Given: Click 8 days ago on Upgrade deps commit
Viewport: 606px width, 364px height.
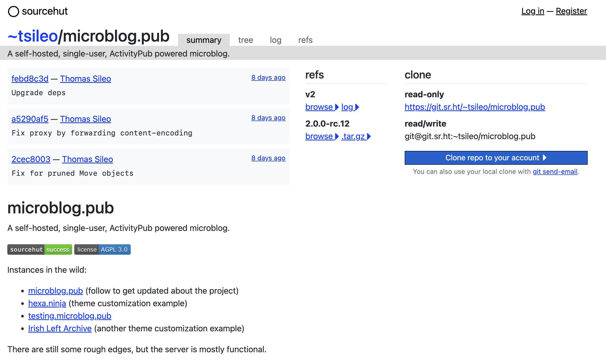Looking at the screenshot, I should 268,77.
